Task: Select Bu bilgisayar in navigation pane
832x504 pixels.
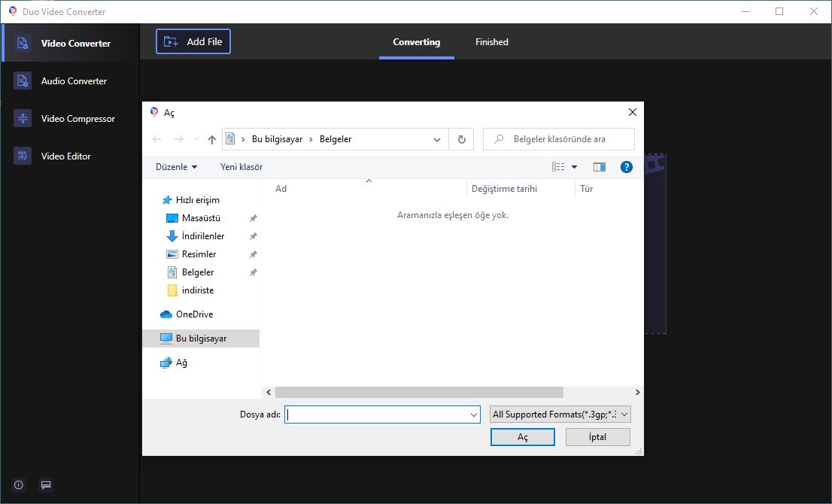Action: [201, 339]
